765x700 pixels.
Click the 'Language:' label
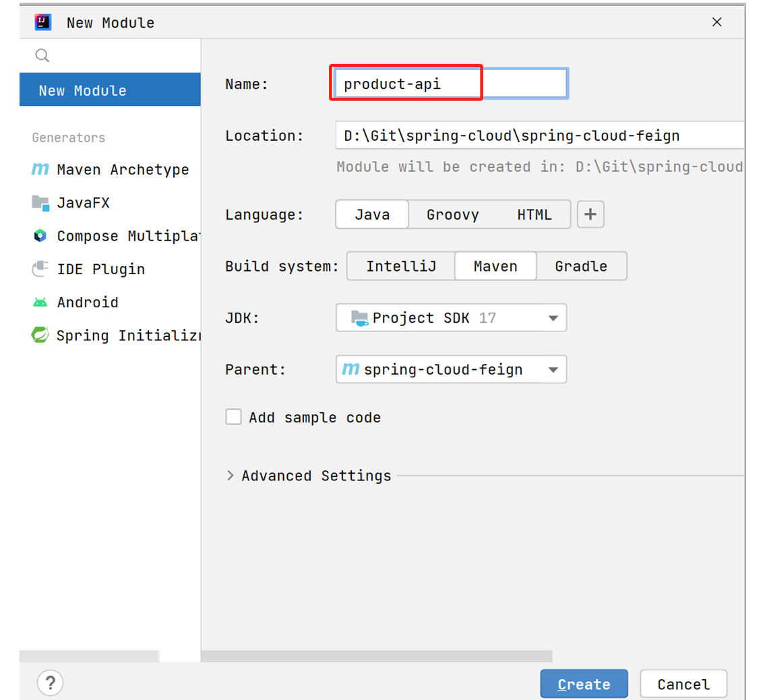coord(264,215)
